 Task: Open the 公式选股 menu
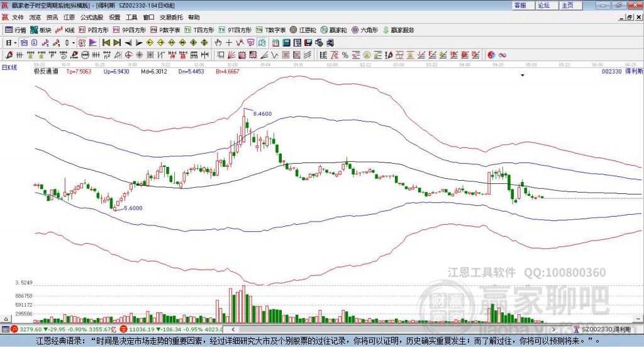[92, 17]
